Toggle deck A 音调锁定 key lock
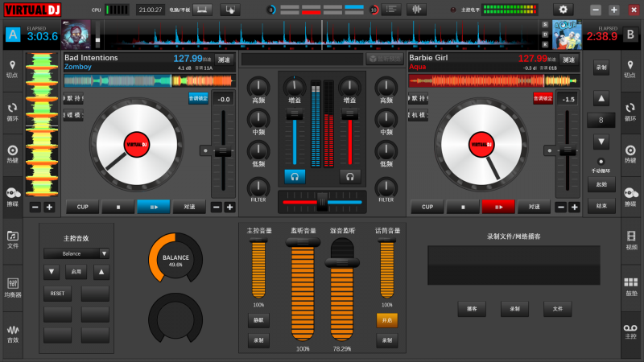 click(198, 98)
